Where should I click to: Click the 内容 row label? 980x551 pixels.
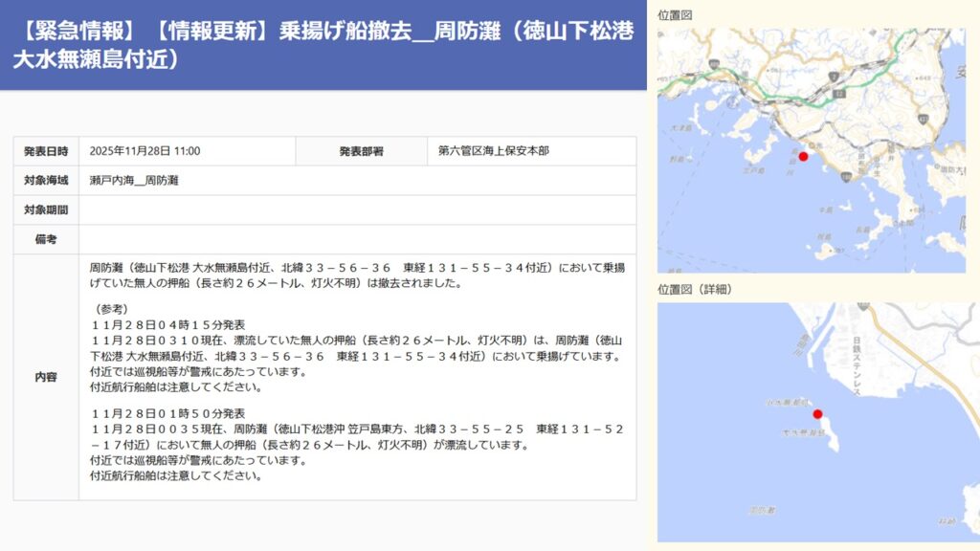tap(46, 377)
